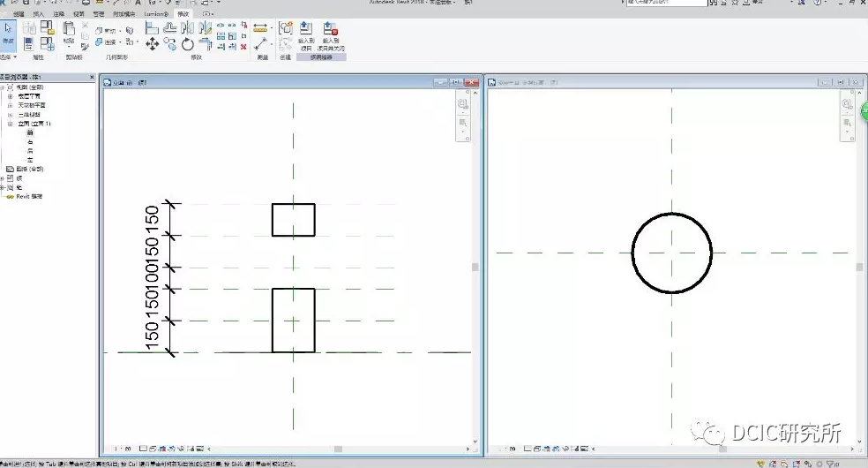Screen dimensions: 868x468
Task: Click the left view horizontal scrollbar thumb
Action: coord(338,449)
